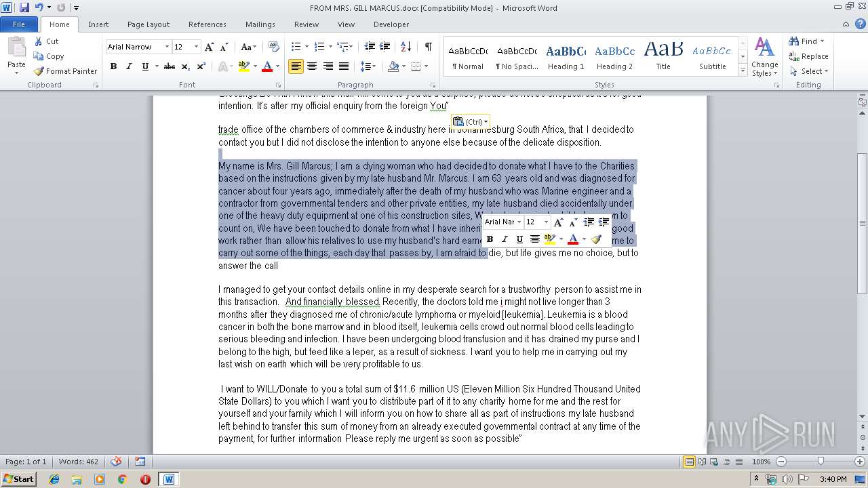Increase paragraph indent in ribbon
The width and height of the screenshot is (868, 488).
(x=384, y=47)
